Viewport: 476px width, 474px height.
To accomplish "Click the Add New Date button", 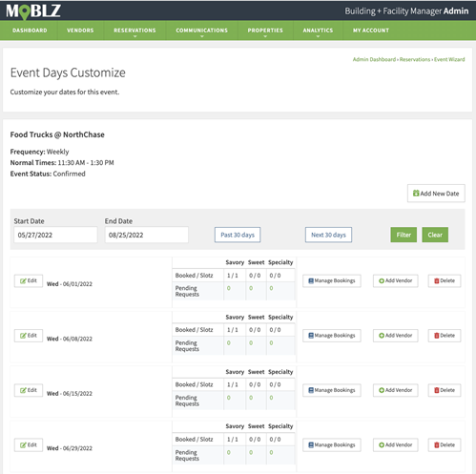I will (436, 194).
